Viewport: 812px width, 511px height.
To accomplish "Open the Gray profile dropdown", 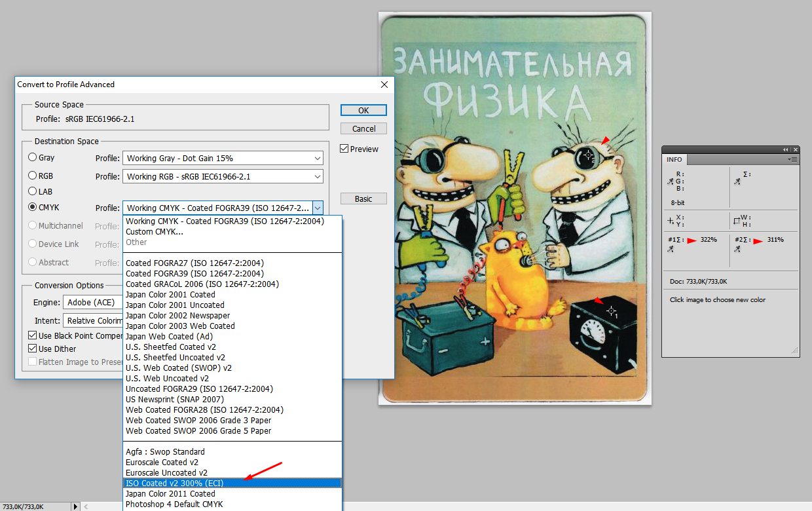I will coord(223,158).
